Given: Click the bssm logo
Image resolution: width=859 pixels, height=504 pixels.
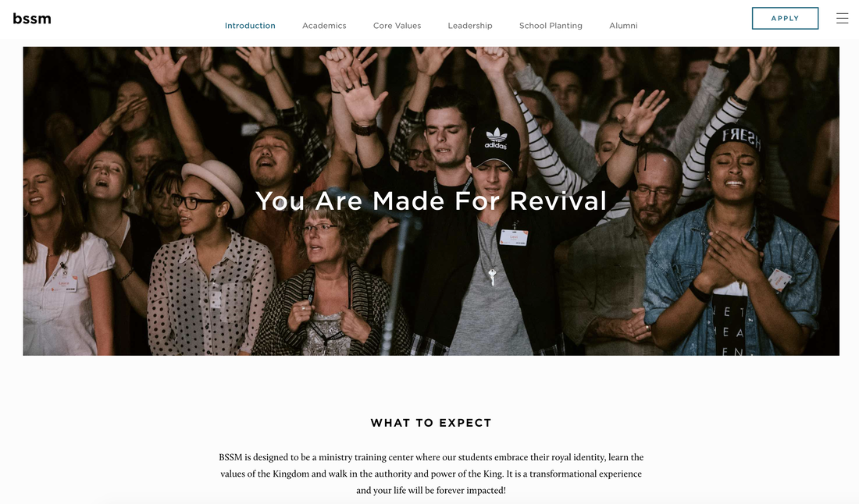Looking at the screenshot, I should pos(32,19).
